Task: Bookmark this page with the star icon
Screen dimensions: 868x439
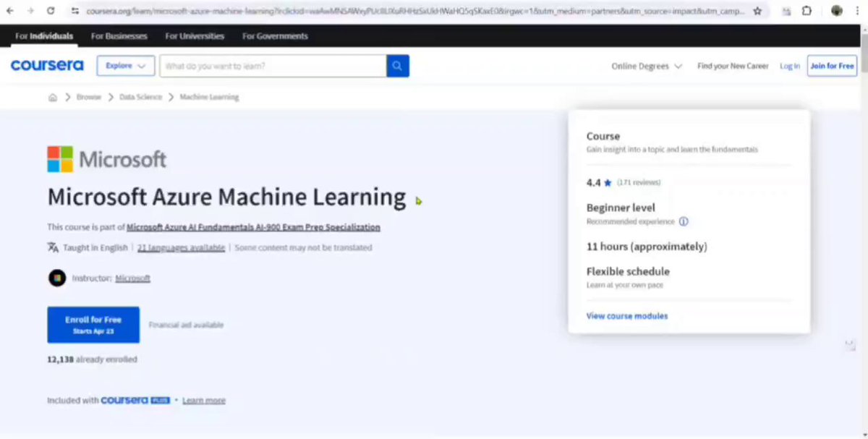Action: coord(757,11)
